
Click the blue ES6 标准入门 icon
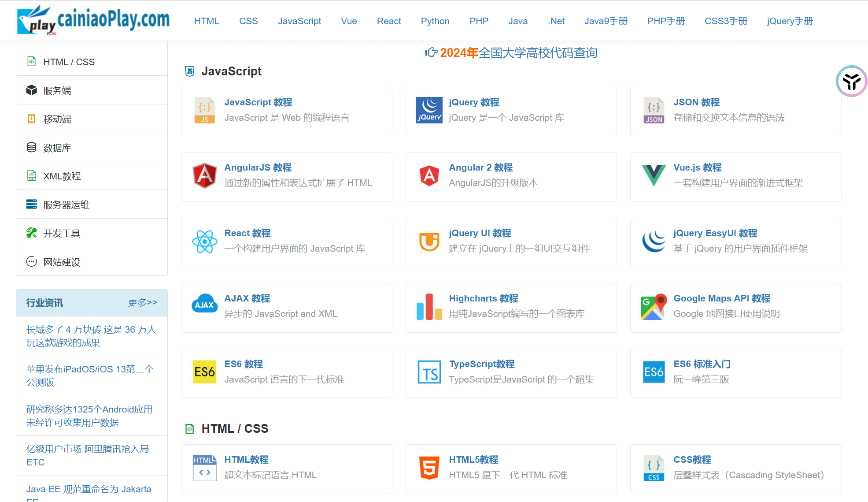pyautogui.click(x=654, y=372)
